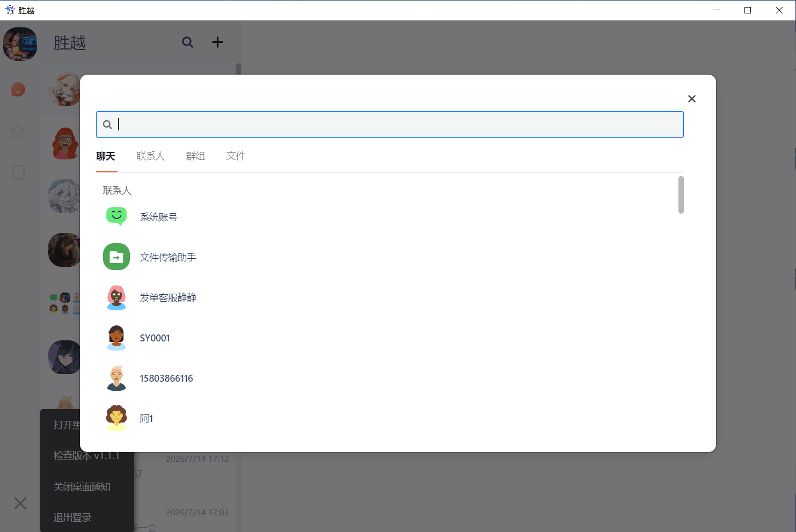Viewport: 796px width, 532px height.
Task: Click the avatar next to 15803866116
Action: coord(116,378)
